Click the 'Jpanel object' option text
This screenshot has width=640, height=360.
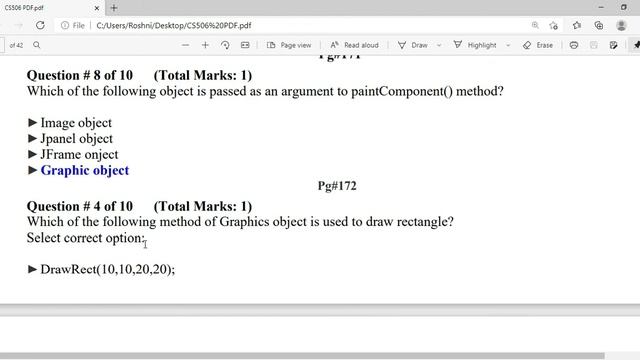pyautogui.click(x=76, y=138)
